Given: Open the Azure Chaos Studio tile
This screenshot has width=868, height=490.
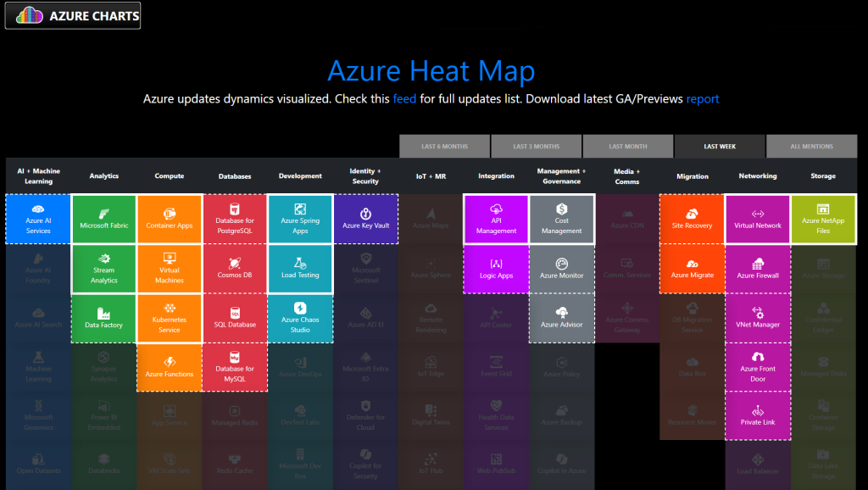Looking at the screenshot, I should pyautogui.click(x=300, y=319).
